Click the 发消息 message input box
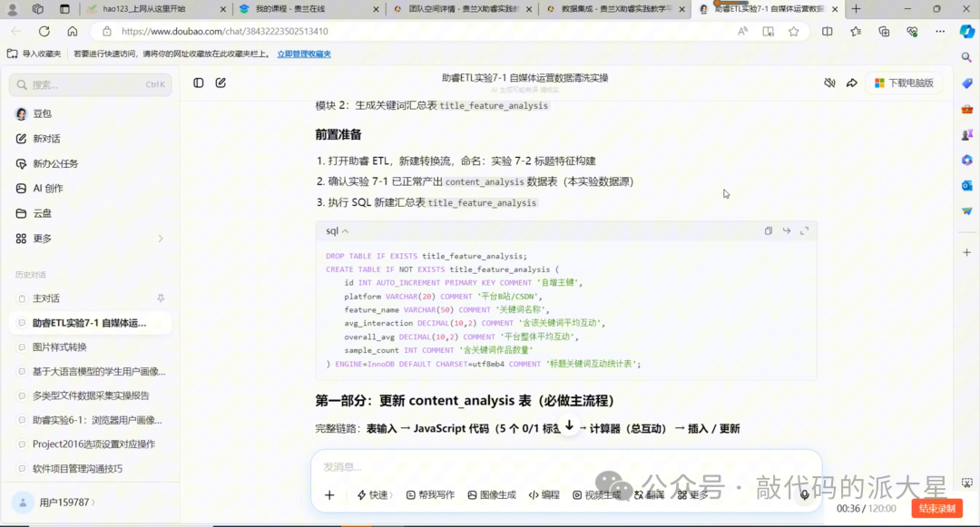This screenshot has height=527, width=980. point(565,466)
